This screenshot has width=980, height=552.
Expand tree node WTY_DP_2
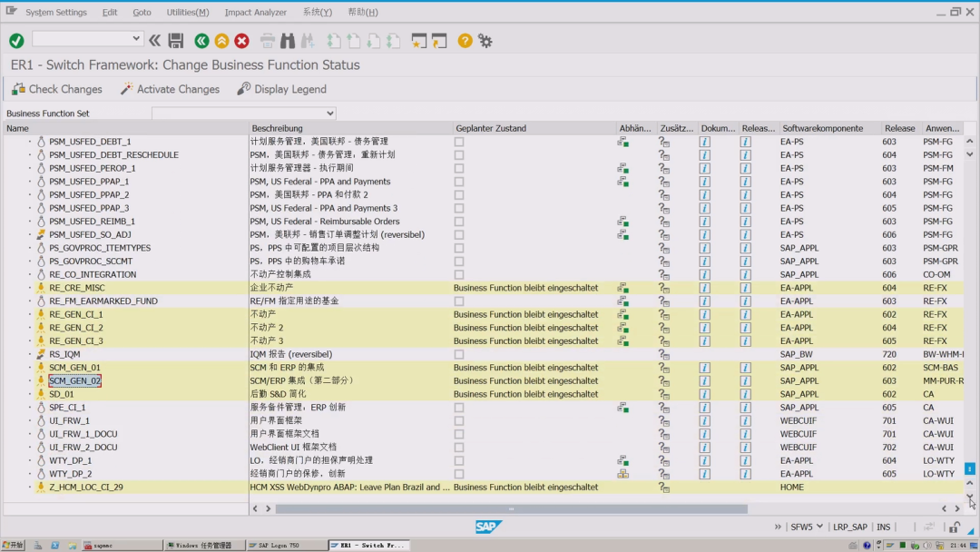coord(29,474)
